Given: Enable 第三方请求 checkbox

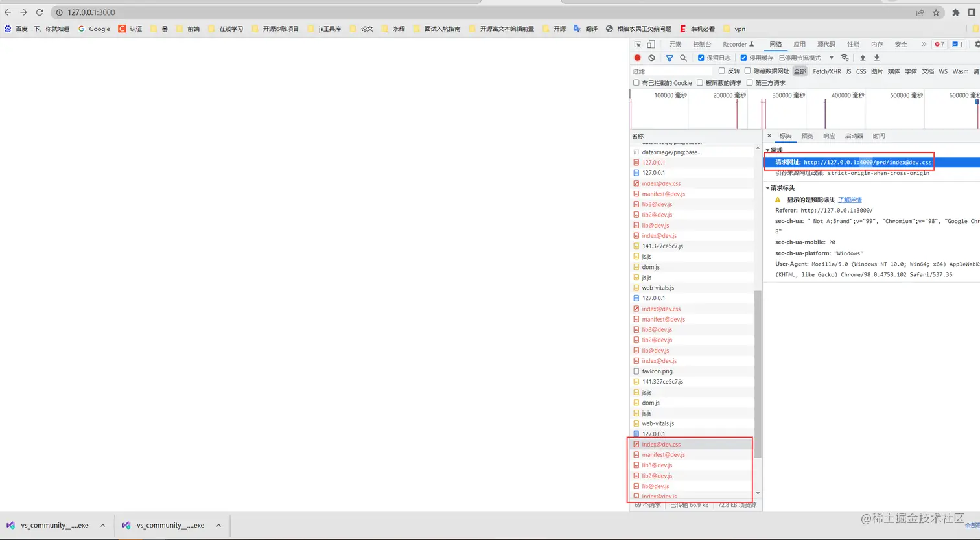Looking at the screenshot, I should tap(749, 82).
